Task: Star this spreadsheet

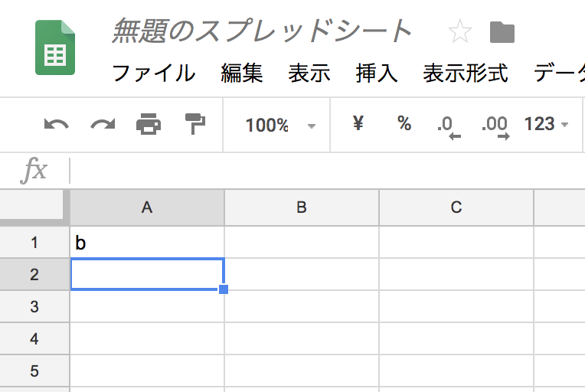Action: (x=459, y=32)
